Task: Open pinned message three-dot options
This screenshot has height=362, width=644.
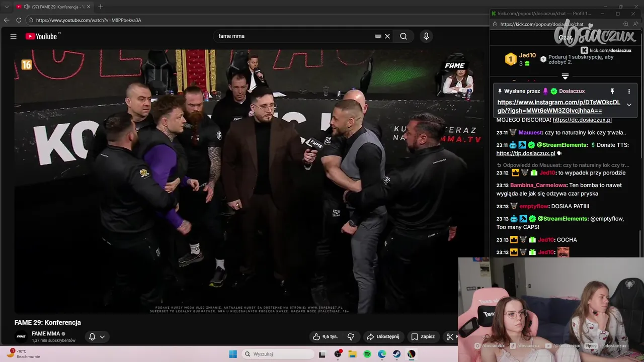Action: [x=629, y=92]
